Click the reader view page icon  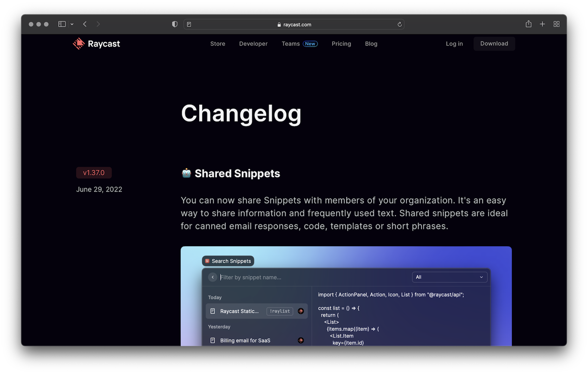click(189, 24)
